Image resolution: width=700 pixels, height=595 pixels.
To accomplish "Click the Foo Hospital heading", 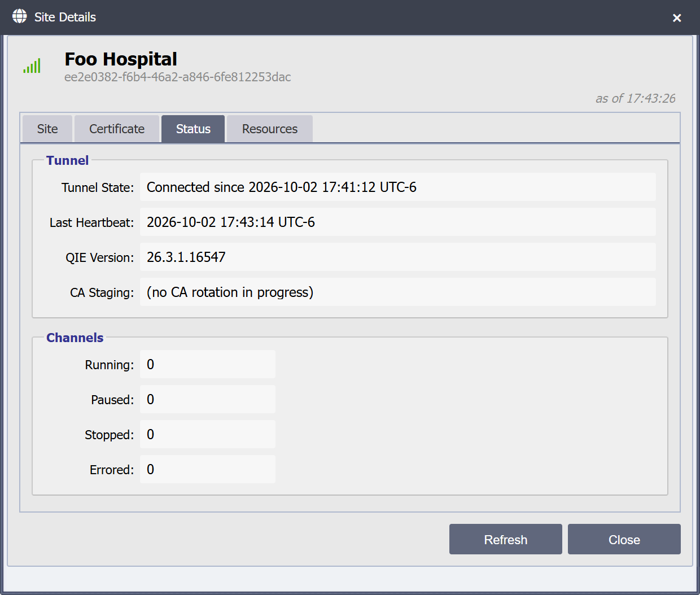I will [121, 59].
